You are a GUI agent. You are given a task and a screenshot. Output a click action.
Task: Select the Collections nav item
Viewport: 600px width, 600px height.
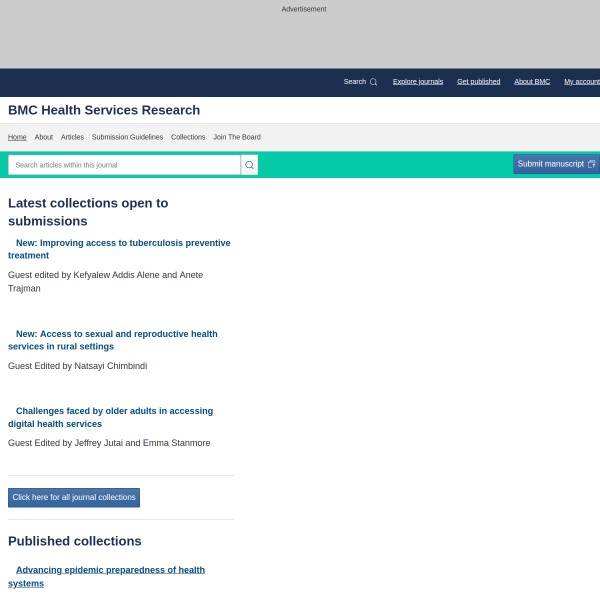(188, 137)
